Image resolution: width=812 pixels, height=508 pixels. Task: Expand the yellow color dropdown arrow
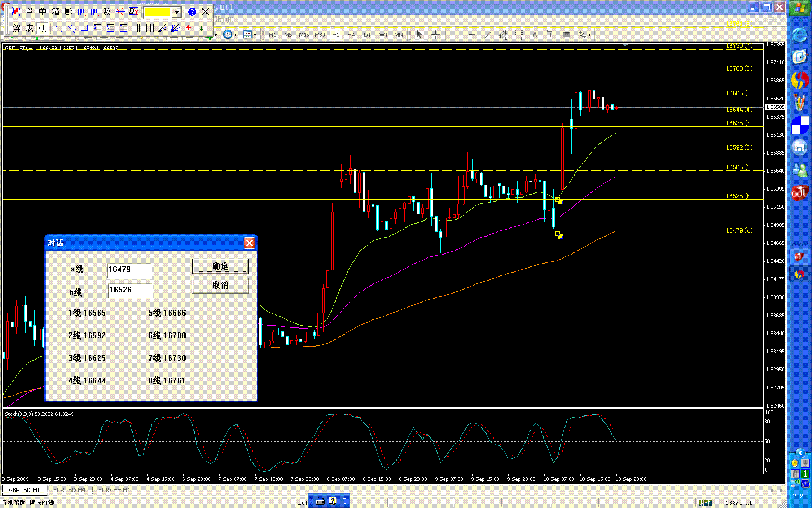(176, 12)
